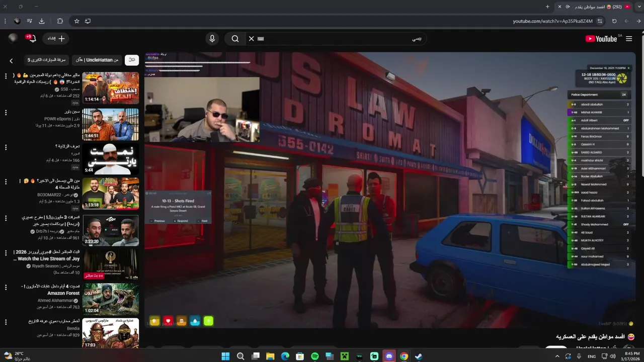Open more options for S5B video
Viewport: 644px width, 362px height.
pyautogui.click(x=6, y=76)
